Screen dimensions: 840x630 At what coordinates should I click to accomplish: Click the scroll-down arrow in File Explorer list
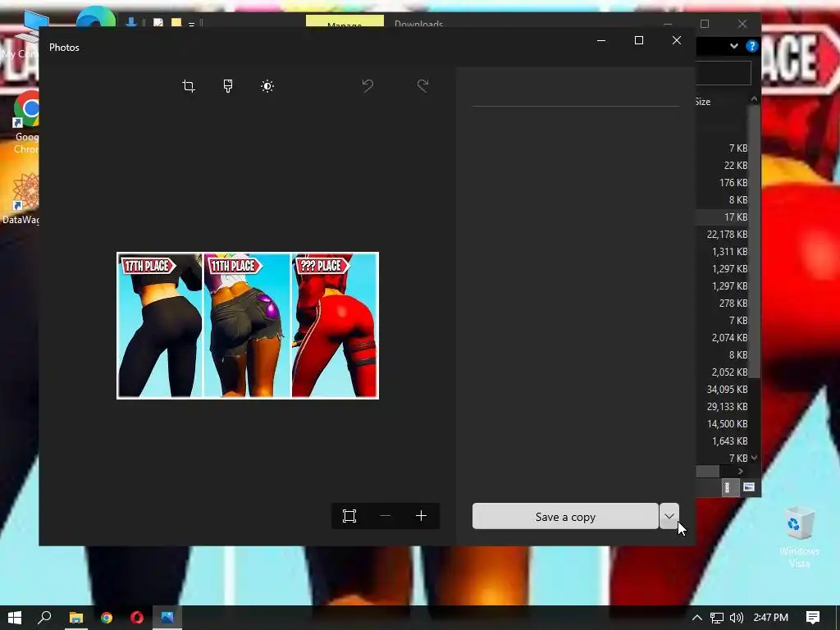[755, 458]
